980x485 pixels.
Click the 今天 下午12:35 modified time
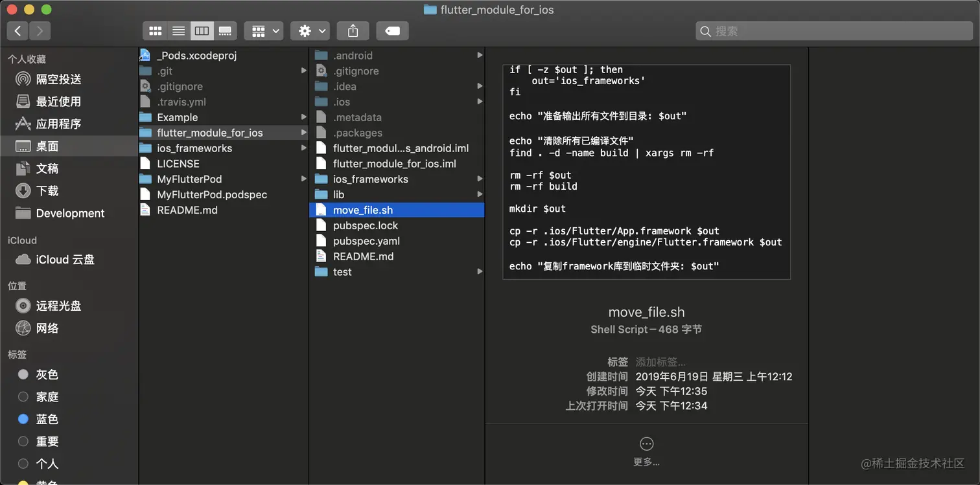click(671, 391)
